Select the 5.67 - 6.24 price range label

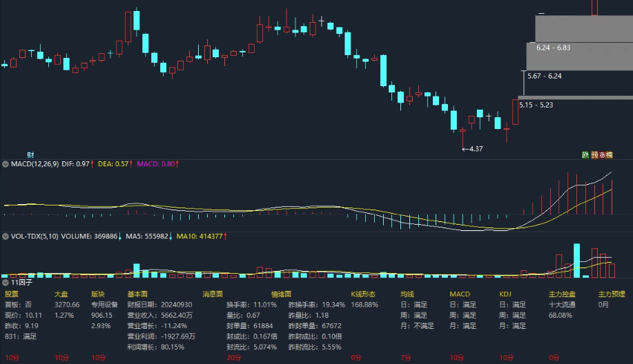544,76
